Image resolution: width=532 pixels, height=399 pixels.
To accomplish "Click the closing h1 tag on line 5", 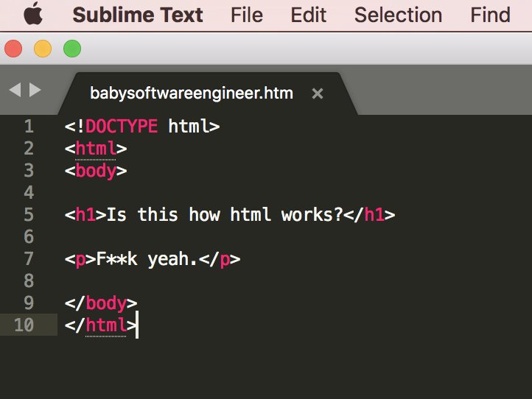I will click(x=369, y=214).
